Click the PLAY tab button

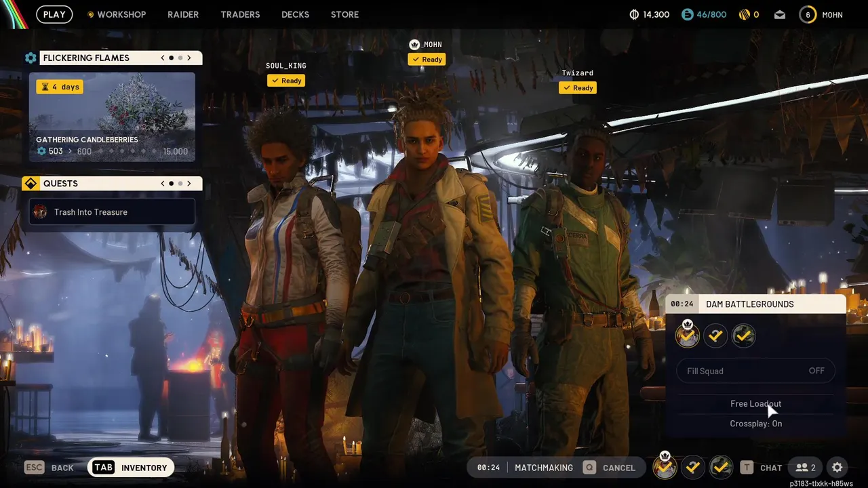click(x=54, y=14)
